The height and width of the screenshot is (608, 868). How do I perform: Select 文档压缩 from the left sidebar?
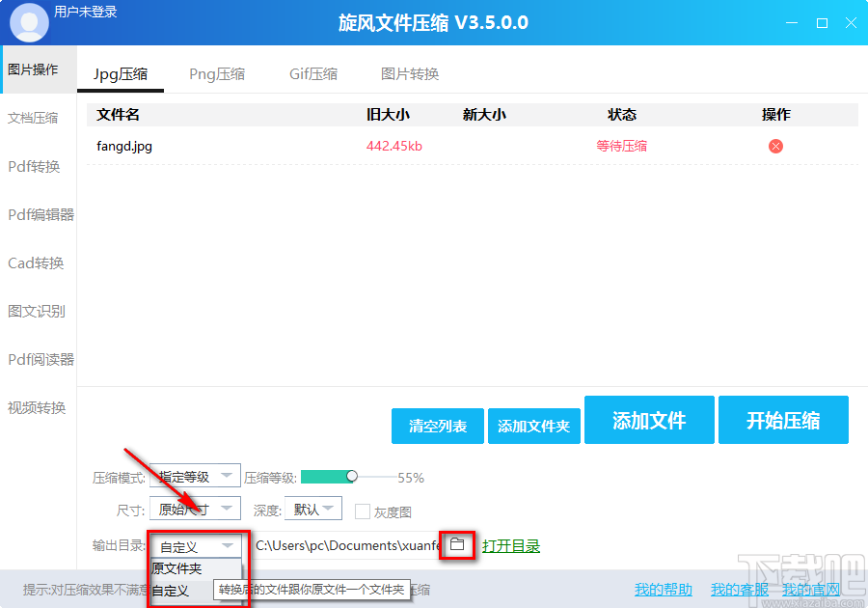35,118
